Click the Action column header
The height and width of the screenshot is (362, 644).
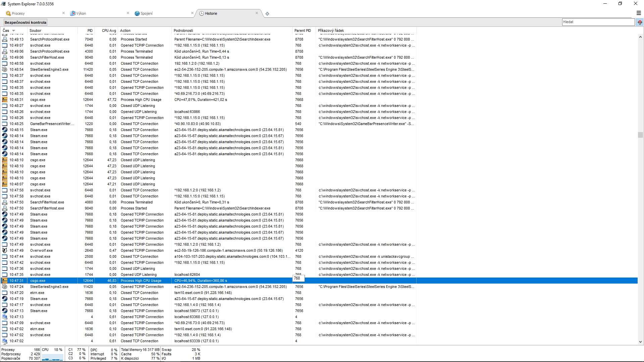pyautogui.click(x=125, y=31)
